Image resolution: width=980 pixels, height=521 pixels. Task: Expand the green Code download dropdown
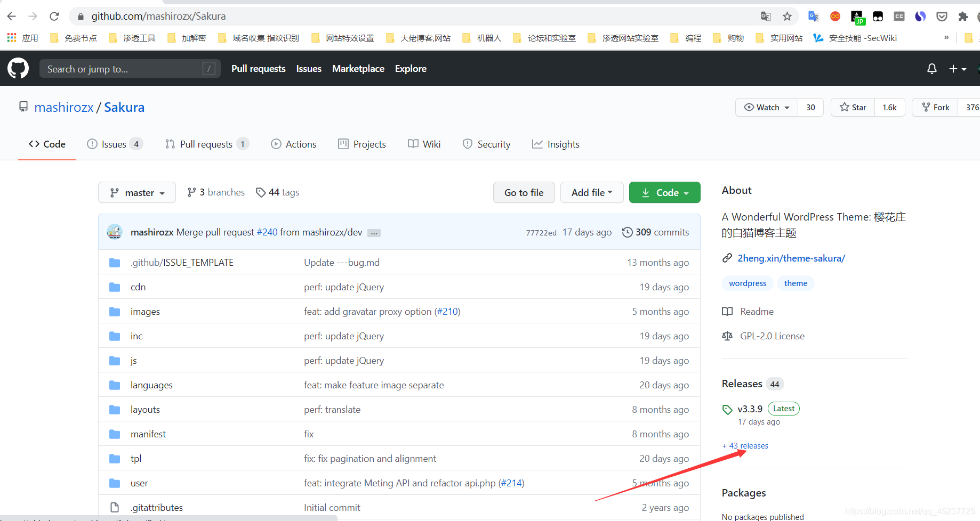tap(665, 192)
